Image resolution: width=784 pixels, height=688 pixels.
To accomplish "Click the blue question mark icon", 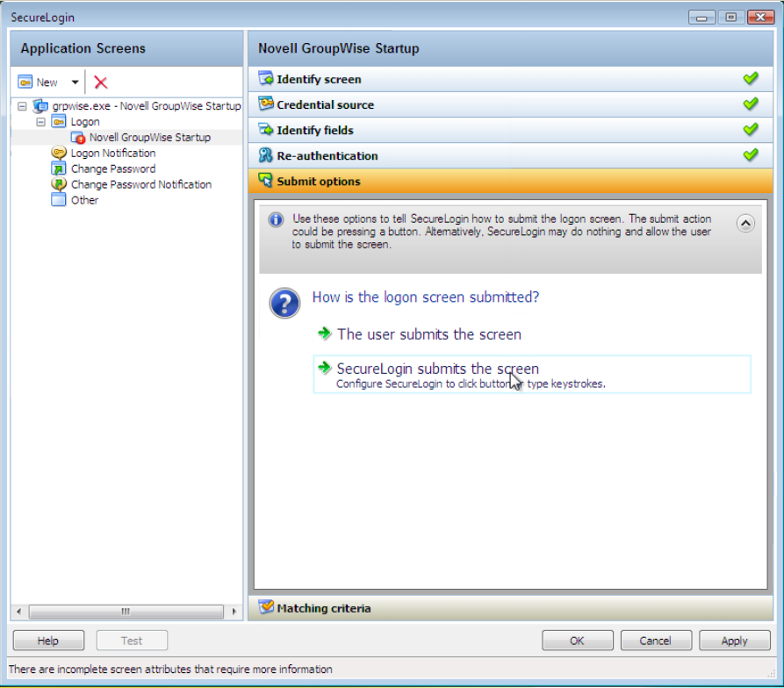I will click(284, 304).
